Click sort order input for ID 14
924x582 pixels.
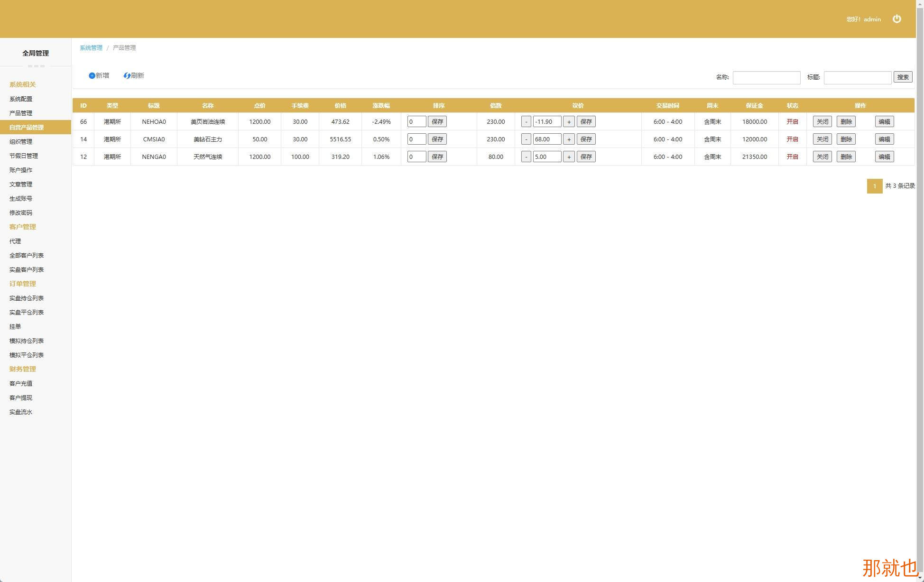416,139
